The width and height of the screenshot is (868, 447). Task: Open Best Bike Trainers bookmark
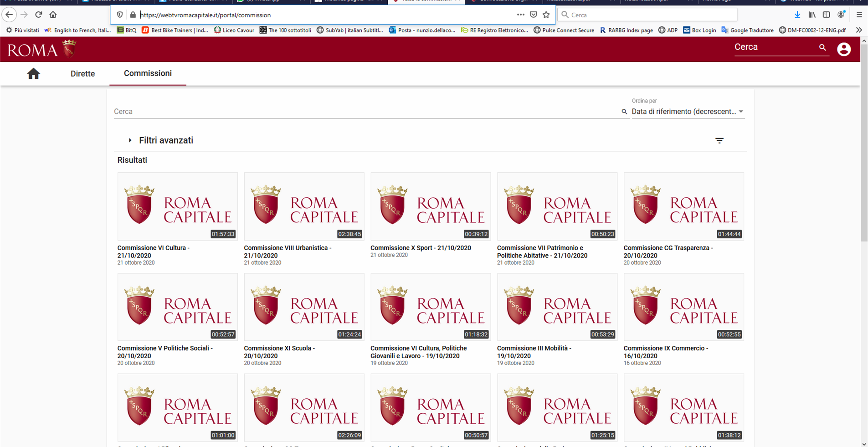coord(175,30)
